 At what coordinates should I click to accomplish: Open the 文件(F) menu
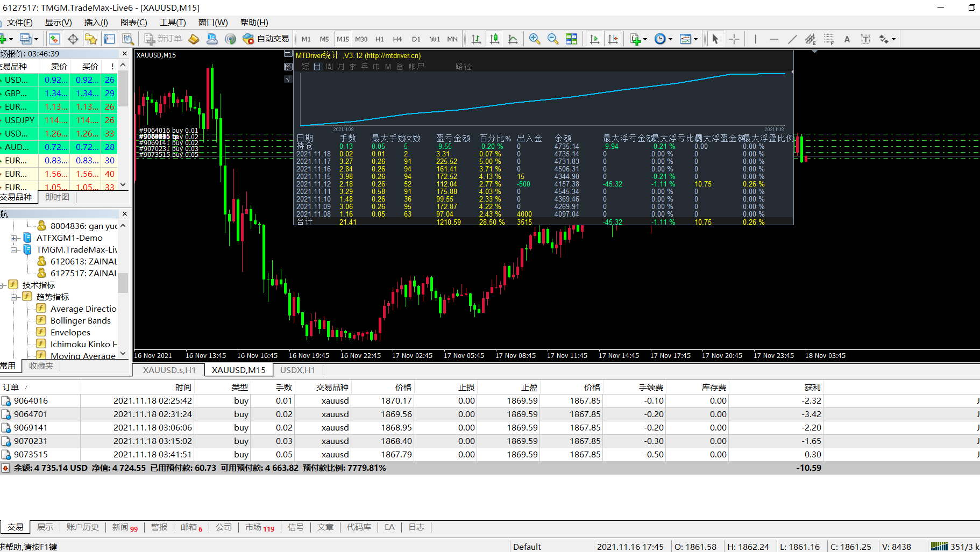[x=19, y=22]
